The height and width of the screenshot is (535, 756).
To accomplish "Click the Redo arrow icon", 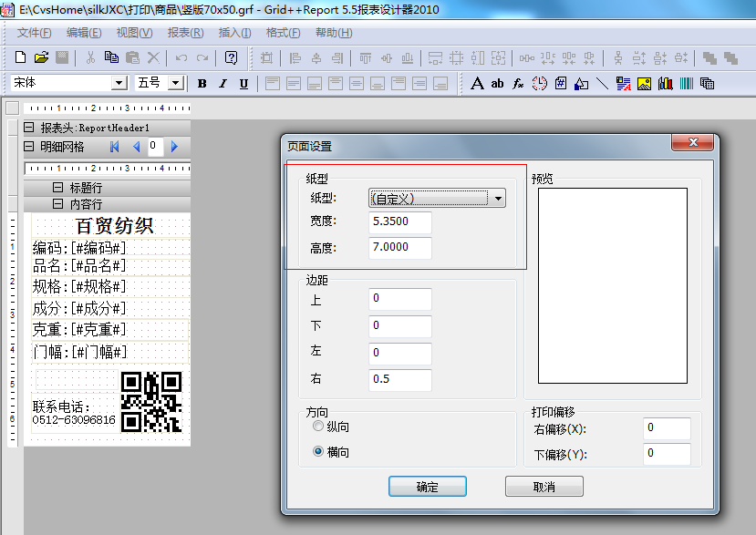I will point(202,57).
